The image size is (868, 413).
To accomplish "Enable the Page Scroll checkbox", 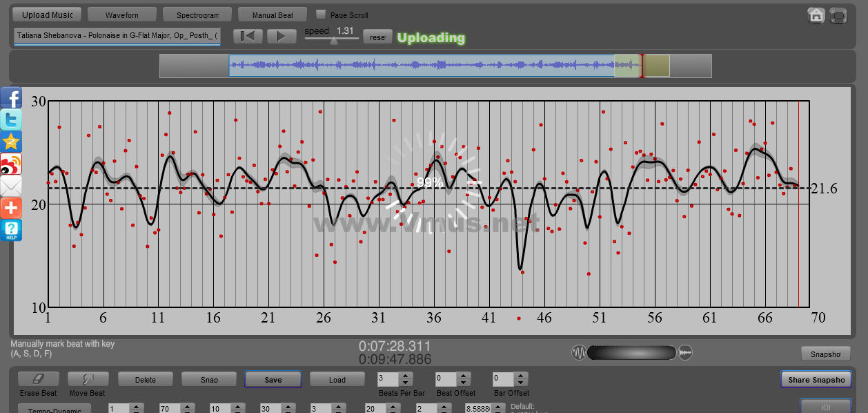I will point(321,15).
